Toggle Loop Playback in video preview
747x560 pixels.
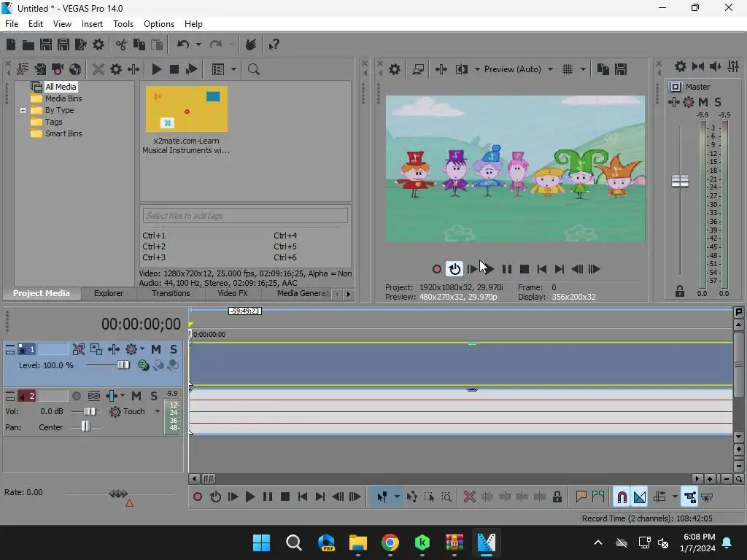454,269
